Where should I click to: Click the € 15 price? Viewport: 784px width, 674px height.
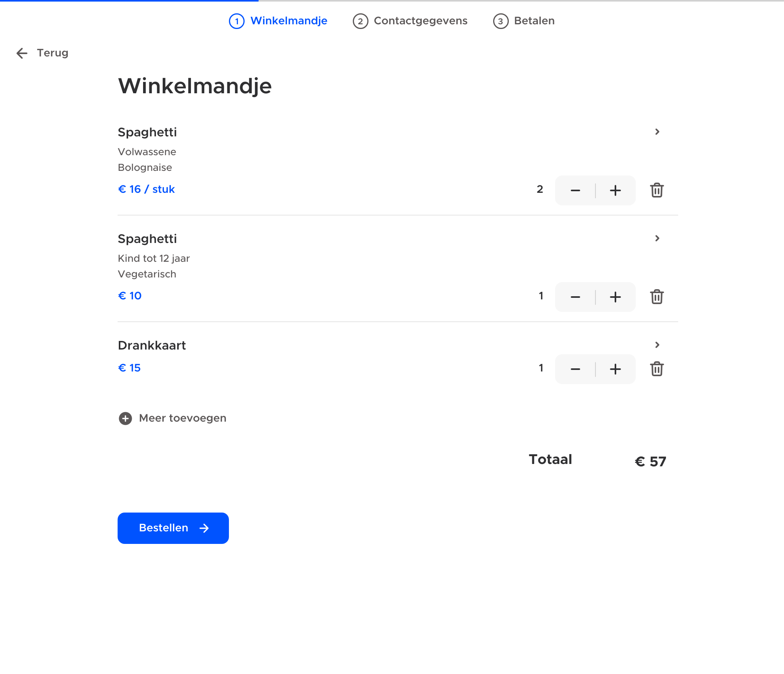[x=129, y=368]
